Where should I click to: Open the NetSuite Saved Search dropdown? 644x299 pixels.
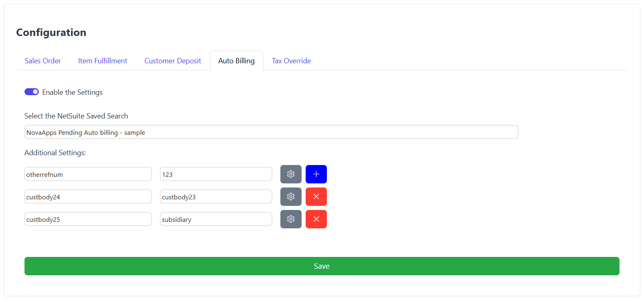coord(271,132)
